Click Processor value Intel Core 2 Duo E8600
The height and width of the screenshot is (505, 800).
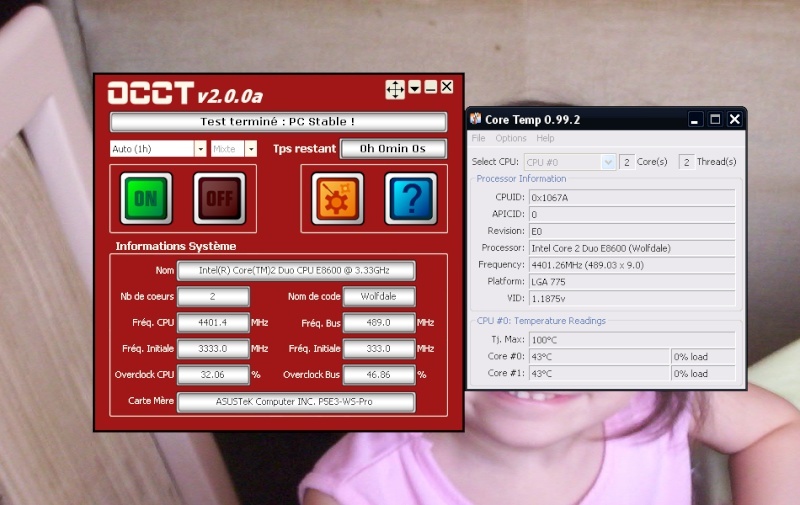click(x=632, y=248)
